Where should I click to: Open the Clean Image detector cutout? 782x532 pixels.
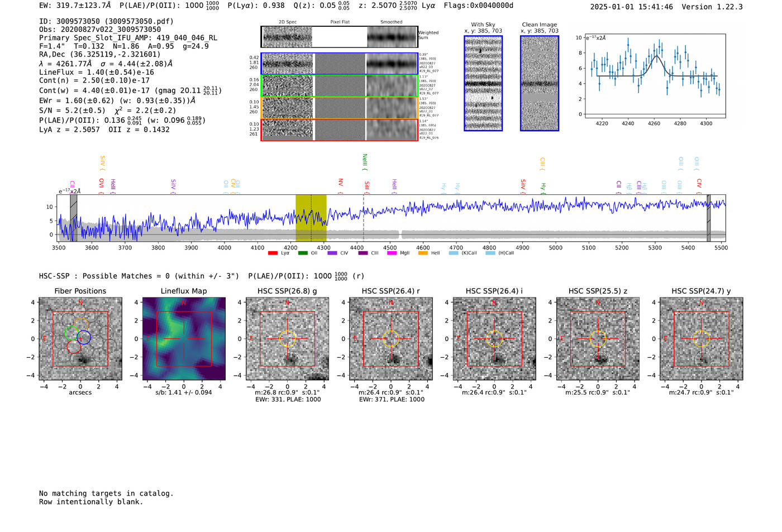point(540,83)
